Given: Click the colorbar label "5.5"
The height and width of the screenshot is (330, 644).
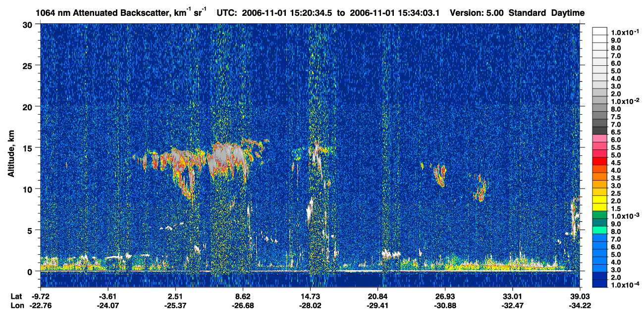Looking at the screenshot, I should (616, 148).
